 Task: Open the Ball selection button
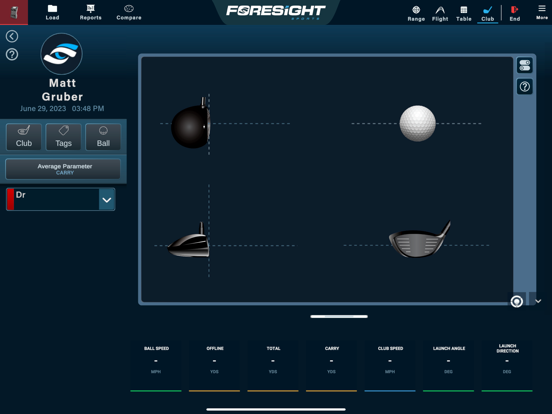pyautogui.click(x=103, y=137)
